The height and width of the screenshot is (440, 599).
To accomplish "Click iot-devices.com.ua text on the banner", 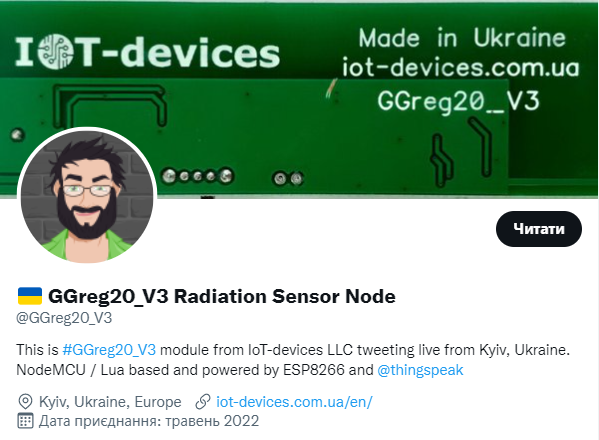I will point(461,67).
